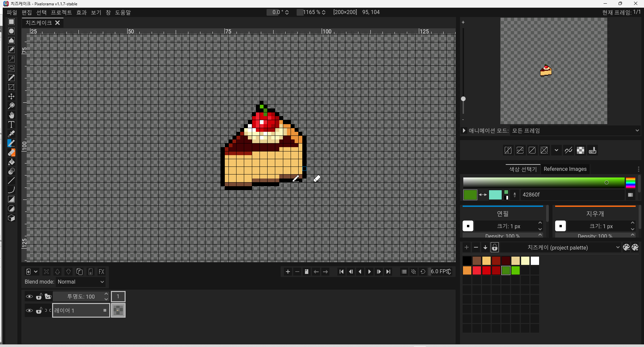Select the Text tool
This screenshot has height=347, width=644.
pos(11,125)
